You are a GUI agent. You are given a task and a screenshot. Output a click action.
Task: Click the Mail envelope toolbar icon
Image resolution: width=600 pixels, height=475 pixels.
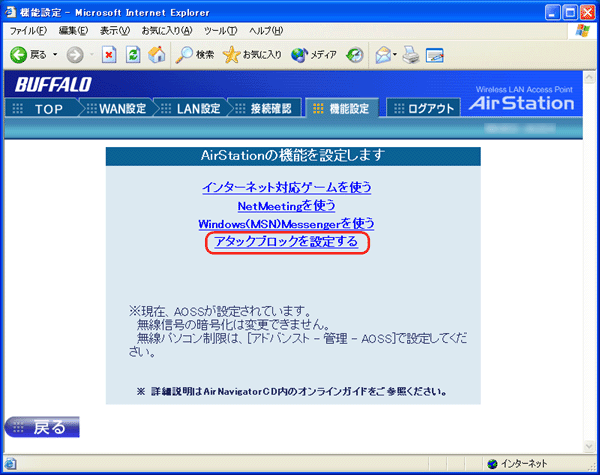(383, 55)
